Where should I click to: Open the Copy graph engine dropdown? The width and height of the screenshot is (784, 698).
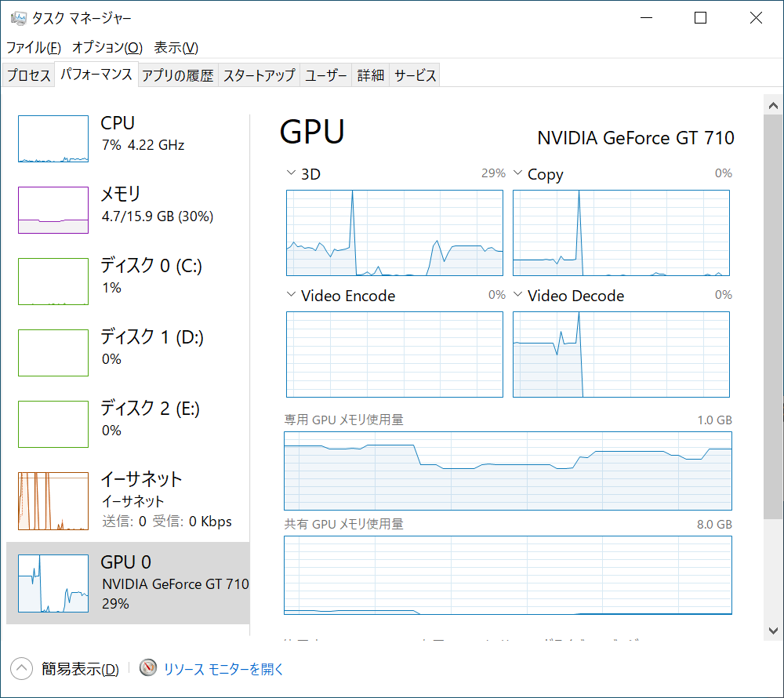(x=518, y=173)
